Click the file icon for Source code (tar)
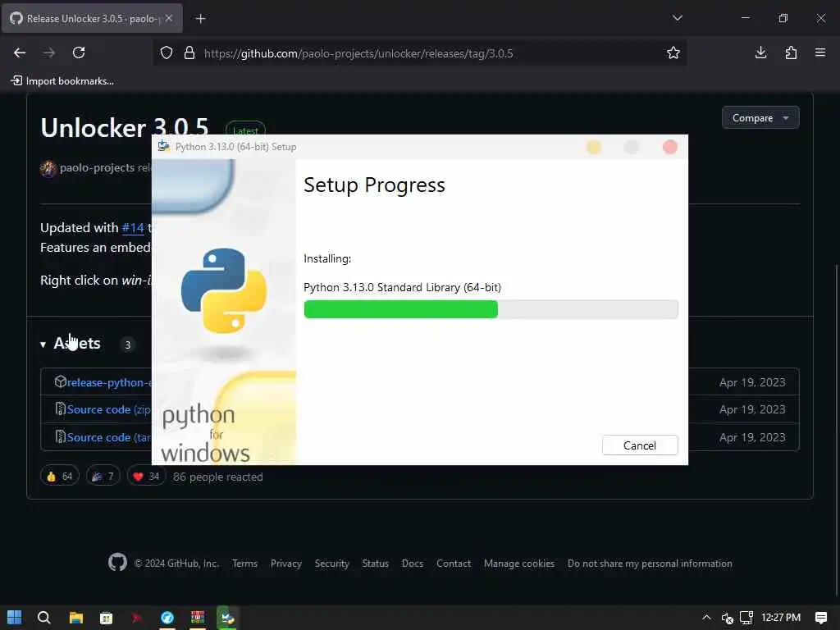The image size is (840, 630). click(61, 436)
